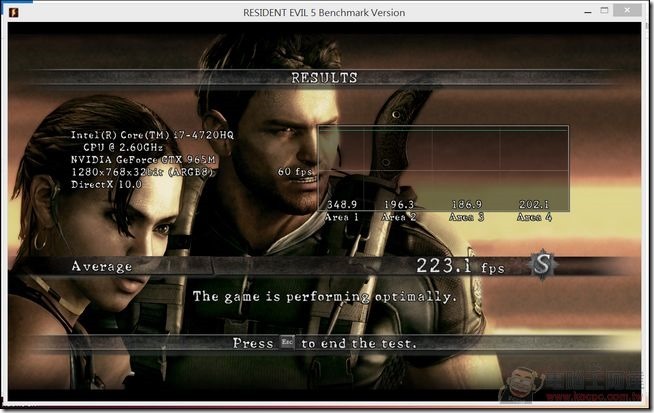Click the 60 fps graph label
This screenshot has width=654, height=413.
294,171
